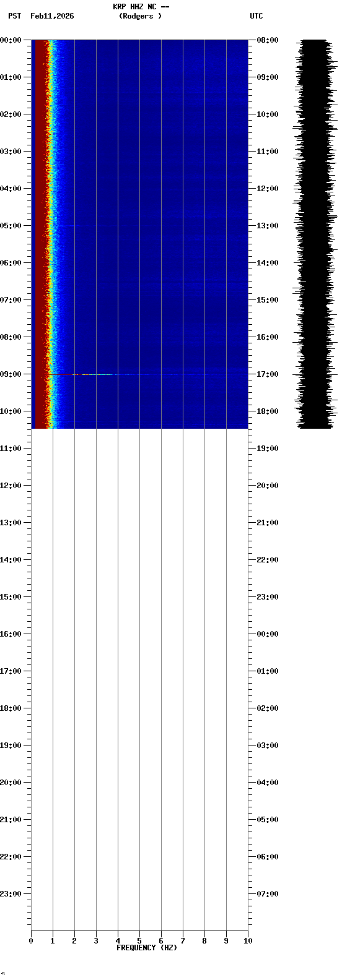This screenshot has height=980, width=342.
Task: Click the 'FREQUENCY (HZ)' axis label
Action: coord(147,948)
